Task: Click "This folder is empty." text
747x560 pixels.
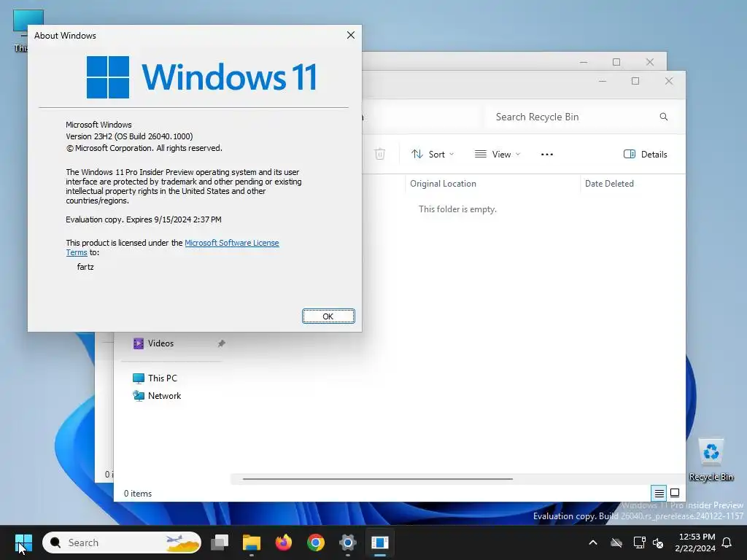Action: pyautogui.click(x=457, y=209)
